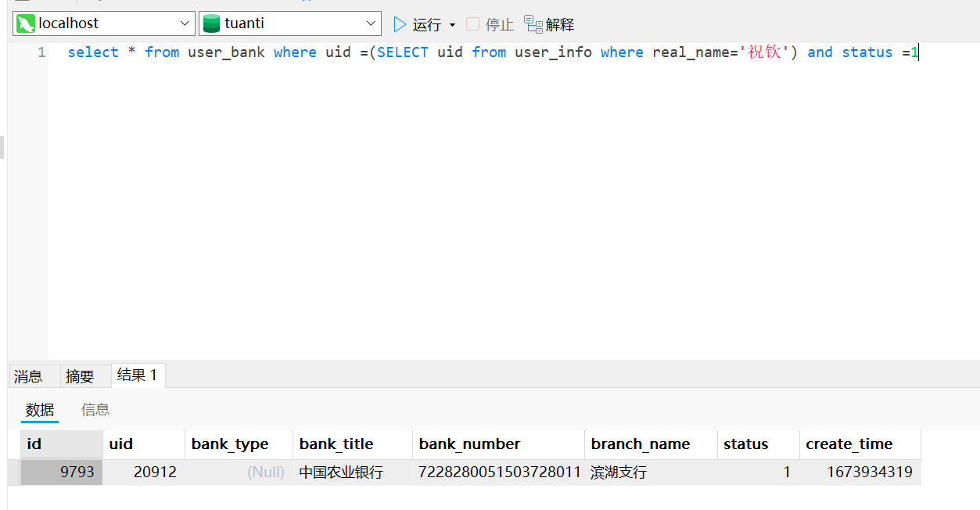Click the user_info table name in query

tap(553, 52)
